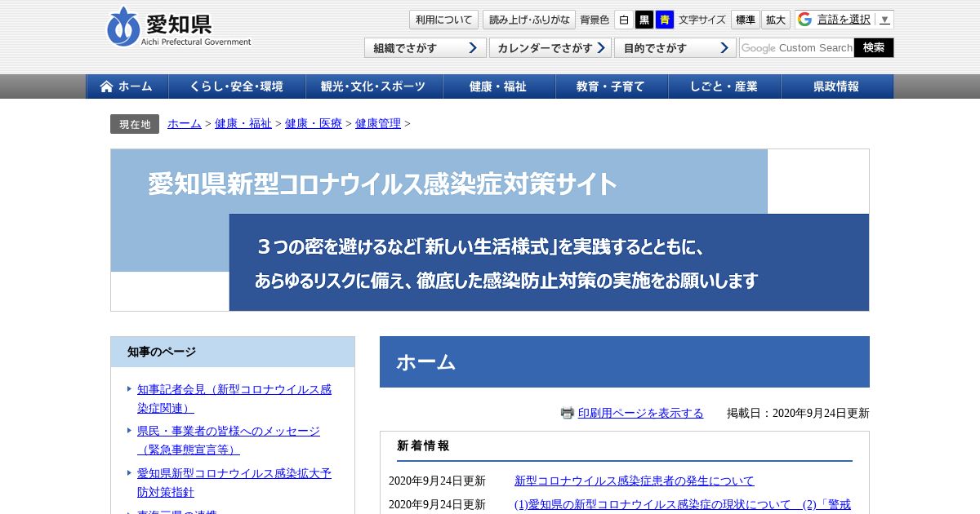The width and height of the screenshot is (980, 514).
Task: Expand 目的でさがす search option
Action: point(675,48)
